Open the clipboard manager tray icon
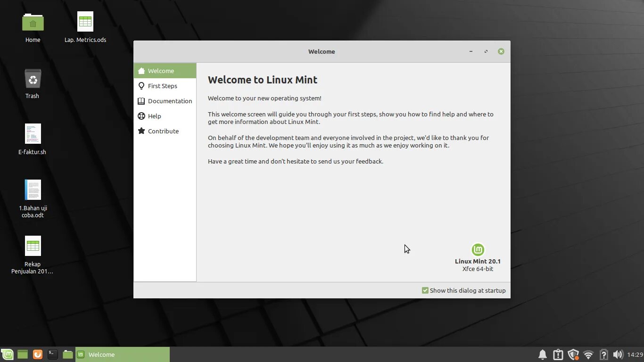The height and width of the screenshot is (362, 644). tap(558, 354)
